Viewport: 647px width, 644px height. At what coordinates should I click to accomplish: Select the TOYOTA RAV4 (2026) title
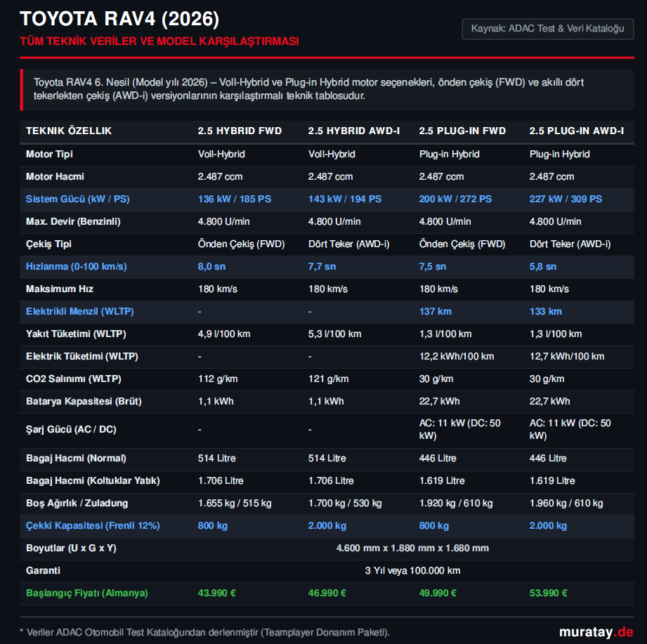(119, 19)
